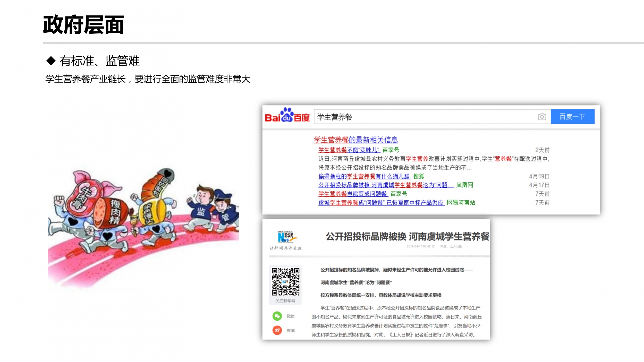The image size is (644, 362).
Task: Open link 学生营养餐不能变味儿
Action: [x=349, y=150]
